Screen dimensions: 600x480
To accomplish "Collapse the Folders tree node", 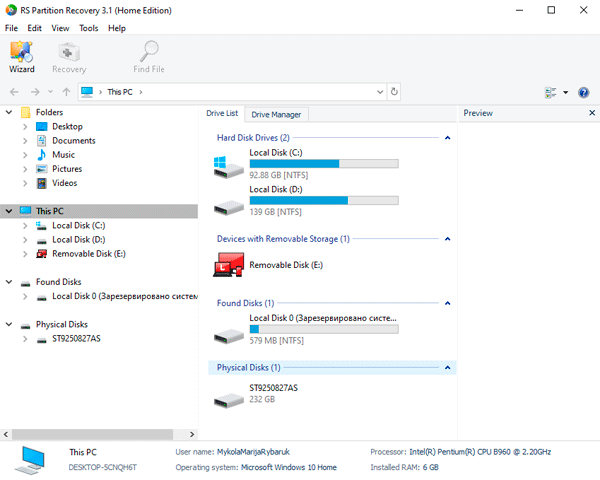I will (x=9, y=112).
